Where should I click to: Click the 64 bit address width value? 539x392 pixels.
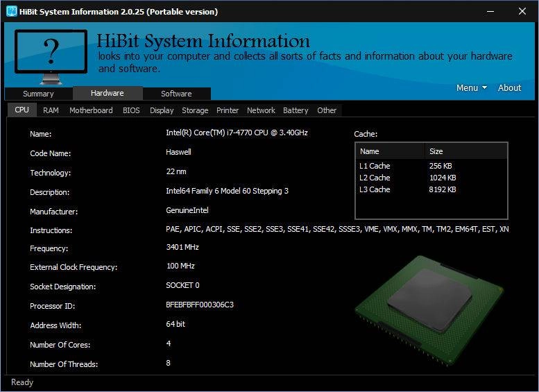[x=176, y=324]
